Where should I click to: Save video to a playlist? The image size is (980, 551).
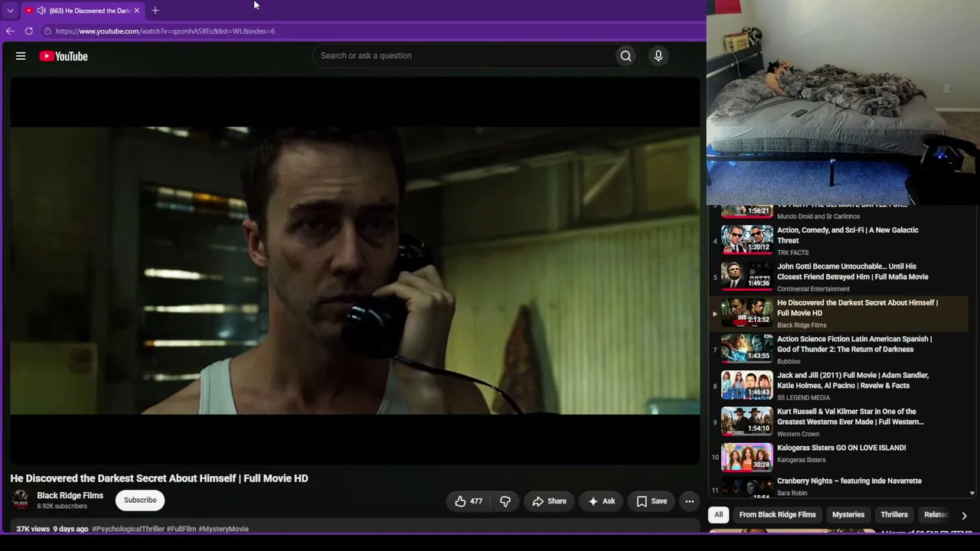click(652, 501)
